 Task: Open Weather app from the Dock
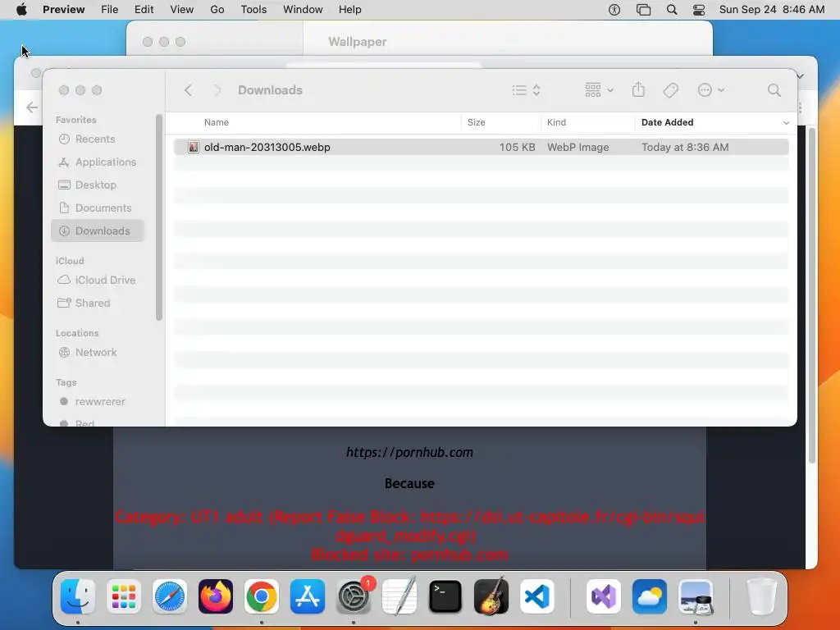(x=650, y=596)
